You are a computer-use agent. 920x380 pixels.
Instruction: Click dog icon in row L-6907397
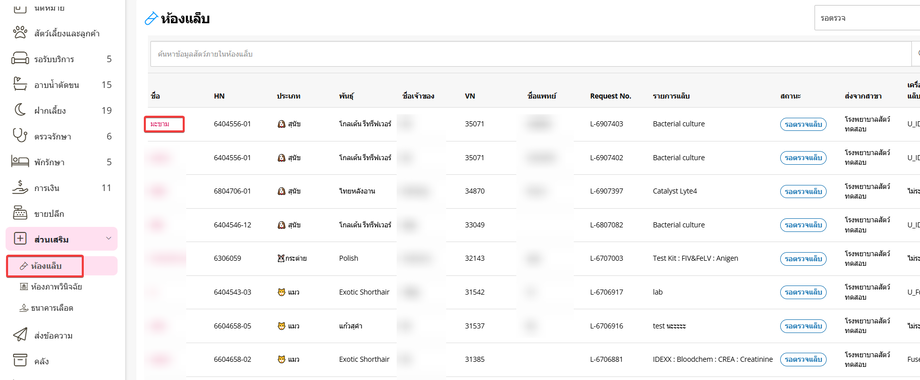point(281,191)
